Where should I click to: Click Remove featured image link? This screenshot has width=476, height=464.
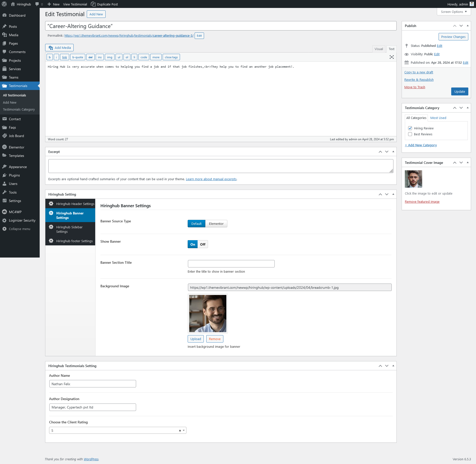pos(422,202)
